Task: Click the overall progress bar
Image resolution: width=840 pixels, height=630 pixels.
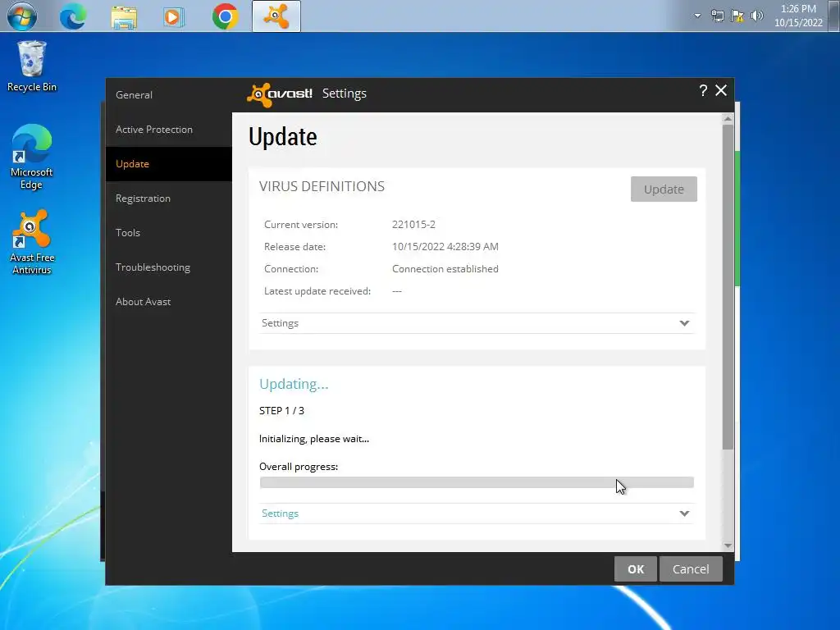Action: tap(477, 482)
